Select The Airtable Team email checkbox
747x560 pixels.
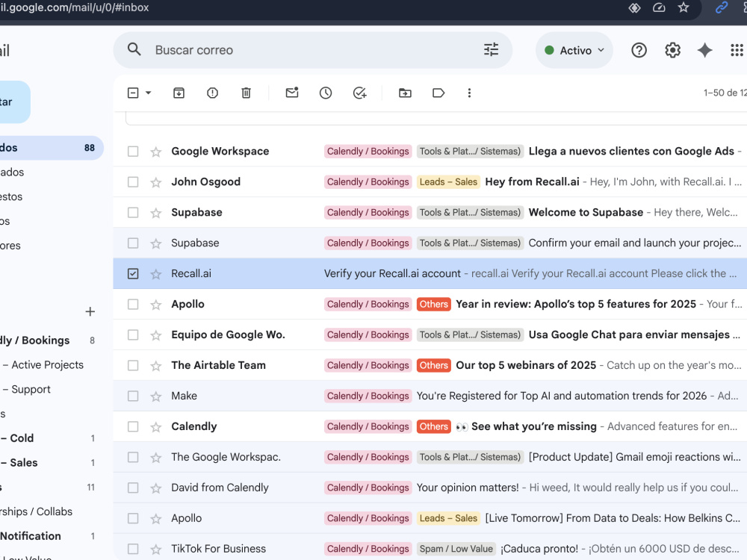(133, 365)
